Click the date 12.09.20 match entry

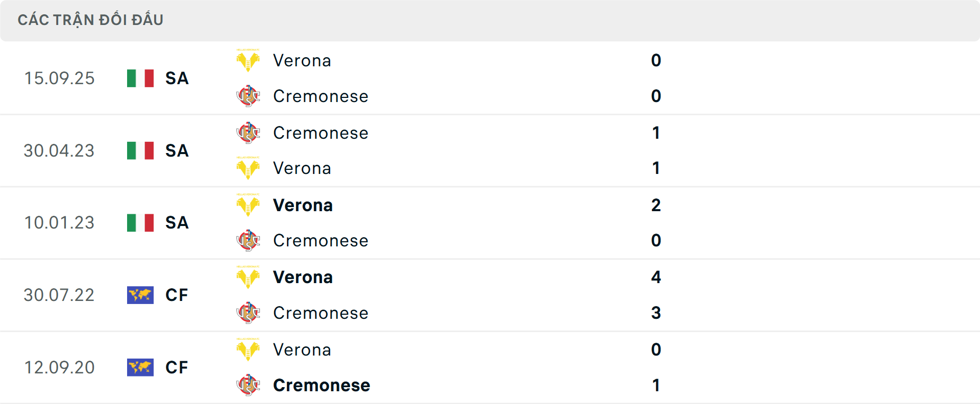coord(59,367)
